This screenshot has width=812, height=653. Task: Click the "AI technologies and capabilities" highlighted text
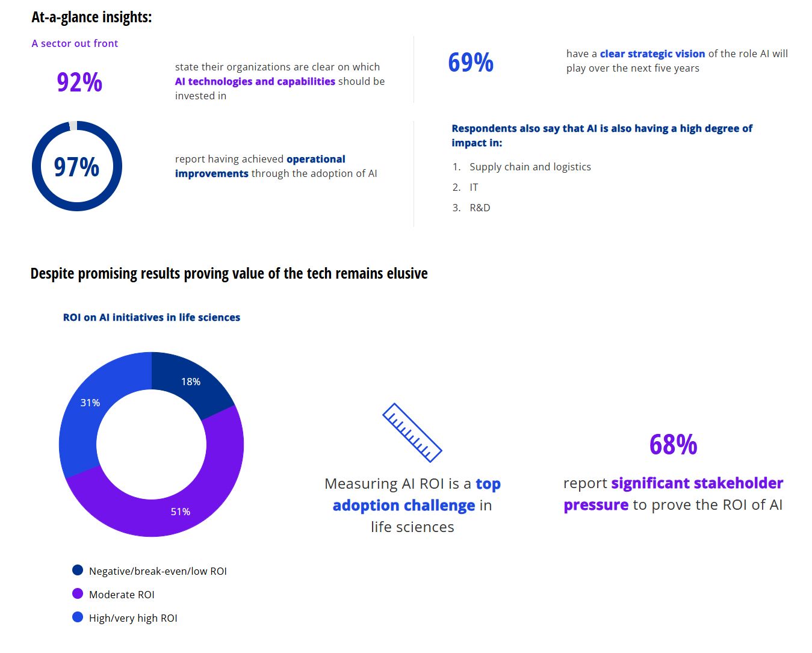pos(255,81)
